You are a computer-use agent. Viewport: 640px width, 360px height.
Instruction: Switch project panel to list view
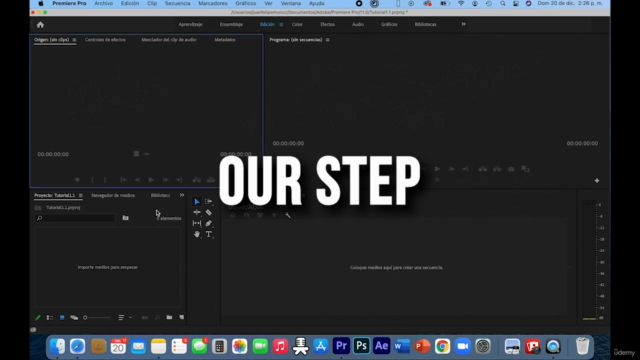pyautogui.click(x=50, y=318)
